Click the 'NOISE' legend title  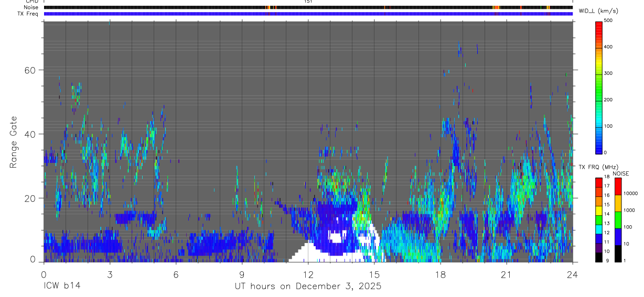tap(621, 173)
